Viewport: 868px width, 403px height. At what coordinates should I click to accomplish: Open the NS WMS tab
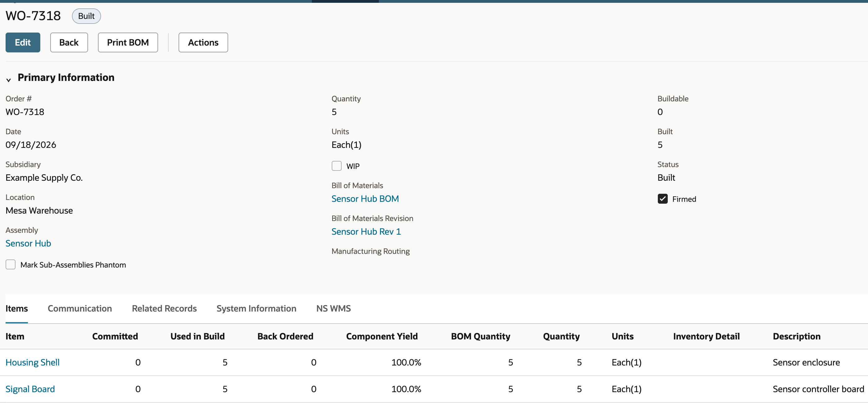point(334,308)
